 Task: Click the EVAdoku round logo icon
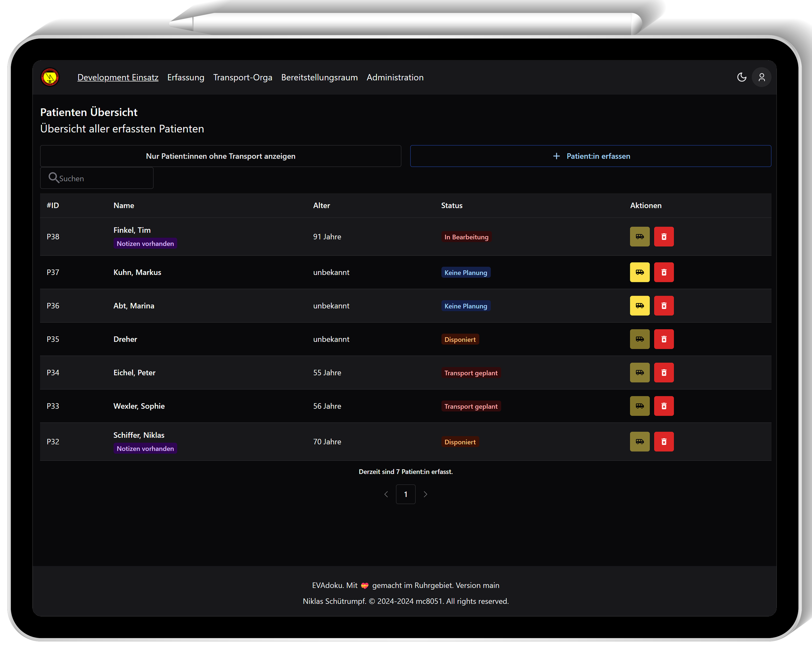click(x=50, y=77)
